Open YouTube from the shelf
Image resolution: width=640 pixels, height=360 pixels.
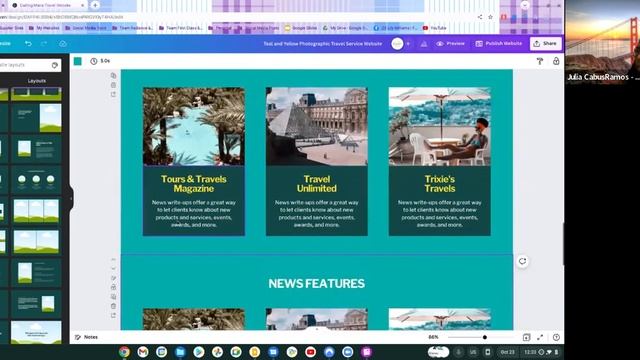pos(310,352)
